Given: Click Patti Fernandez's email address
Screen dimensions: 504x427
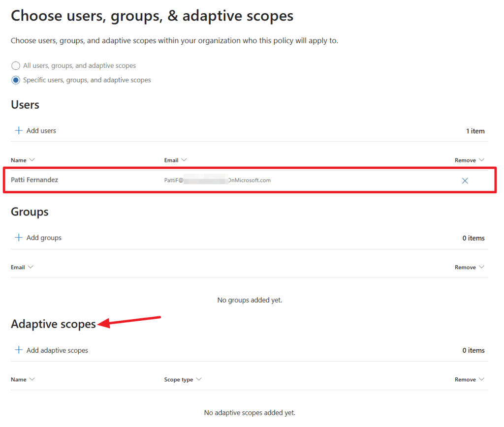Looking at the screenshot, I should click(217, 181).
